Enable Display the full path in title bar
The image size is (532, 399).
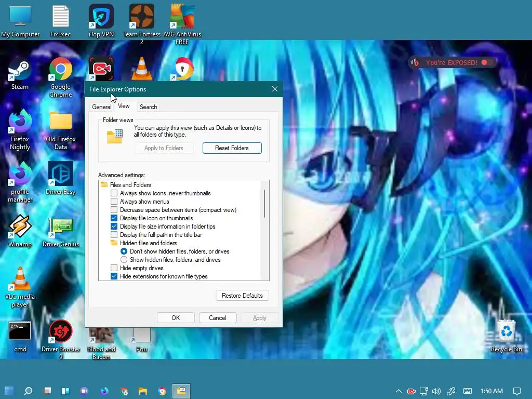click(x=114, y=235)
